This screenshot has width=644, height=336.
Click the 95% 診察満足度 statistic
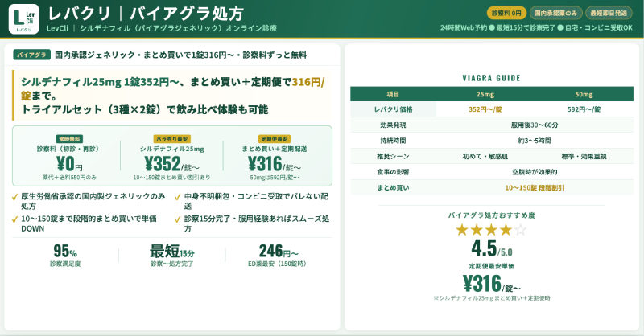(x=65, y=256)
